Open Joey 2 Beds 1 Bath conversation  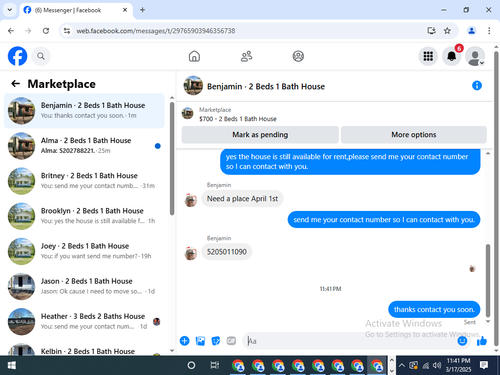[x=84, y=251]
